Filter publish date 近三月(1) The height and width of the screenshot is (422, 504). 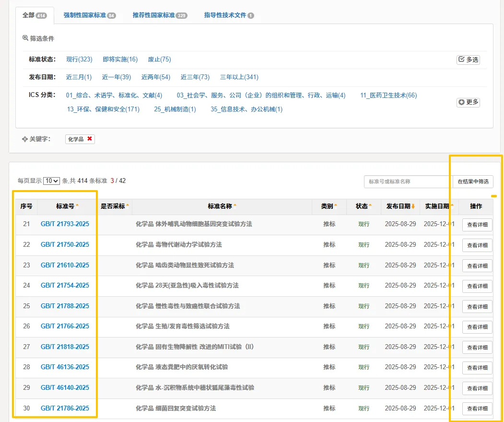[79, 77]
